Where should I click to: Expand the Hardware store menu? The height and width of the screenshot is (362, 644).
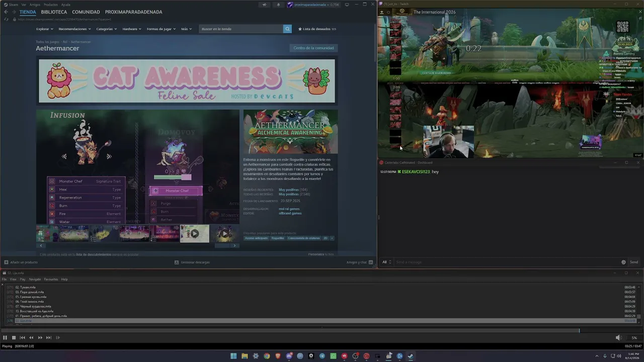click(x=132, y=29)
